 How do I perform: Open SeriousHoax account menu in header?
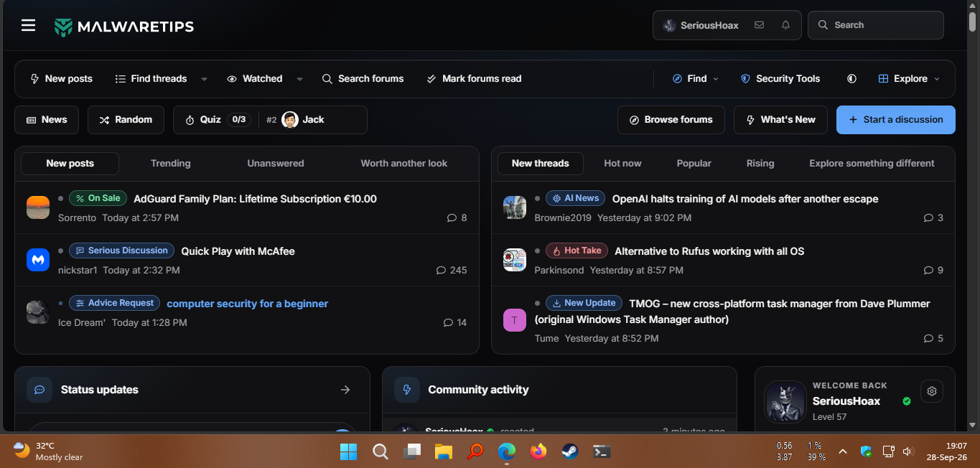[x=701, y=25]
